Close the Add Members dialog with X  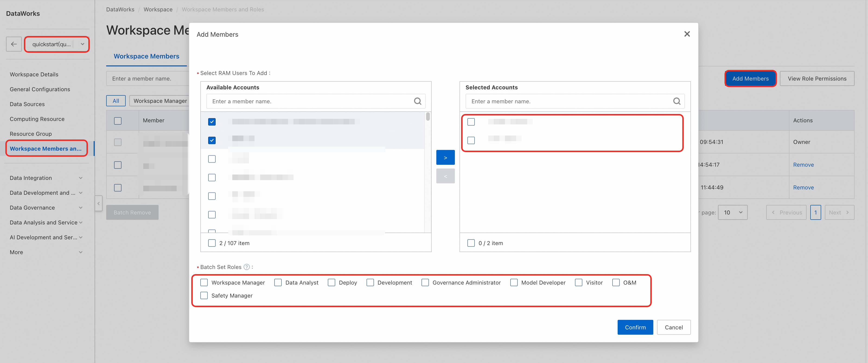coord(687,34)
